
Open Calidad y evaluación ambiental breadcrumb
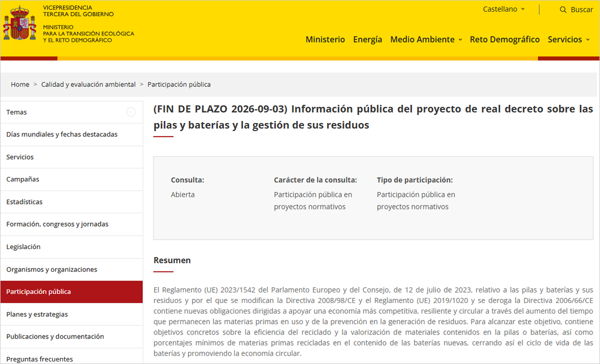88,84
